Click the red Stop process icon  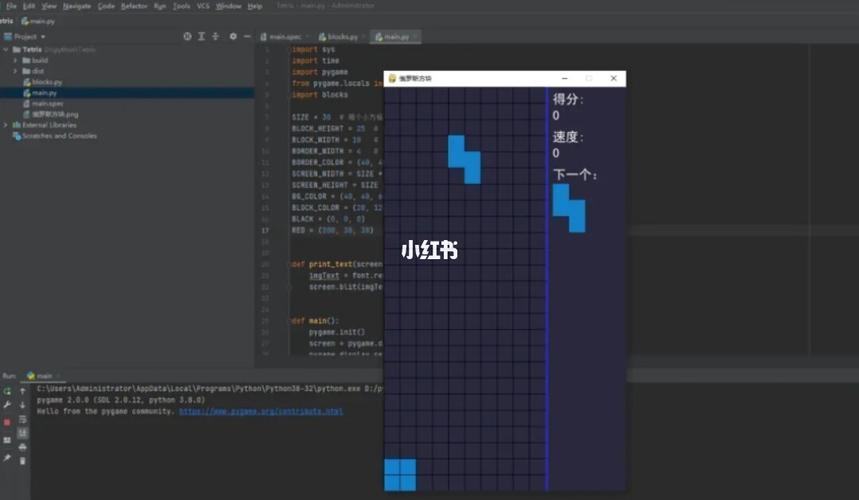[x=7, y=422]
